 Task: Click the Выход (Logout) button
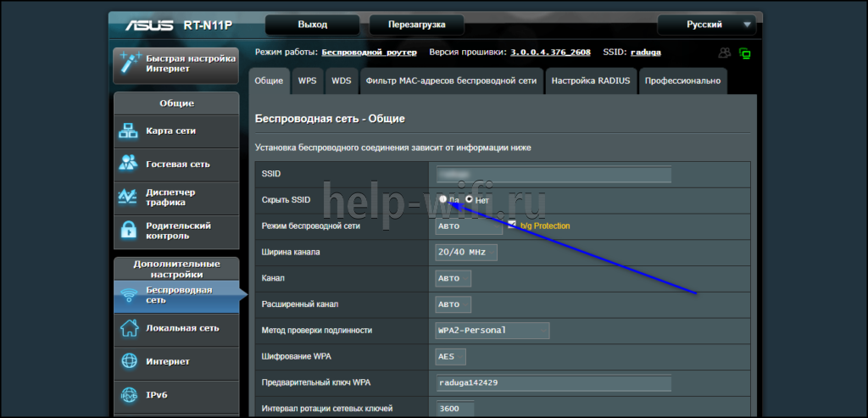[x=313, y=25]
